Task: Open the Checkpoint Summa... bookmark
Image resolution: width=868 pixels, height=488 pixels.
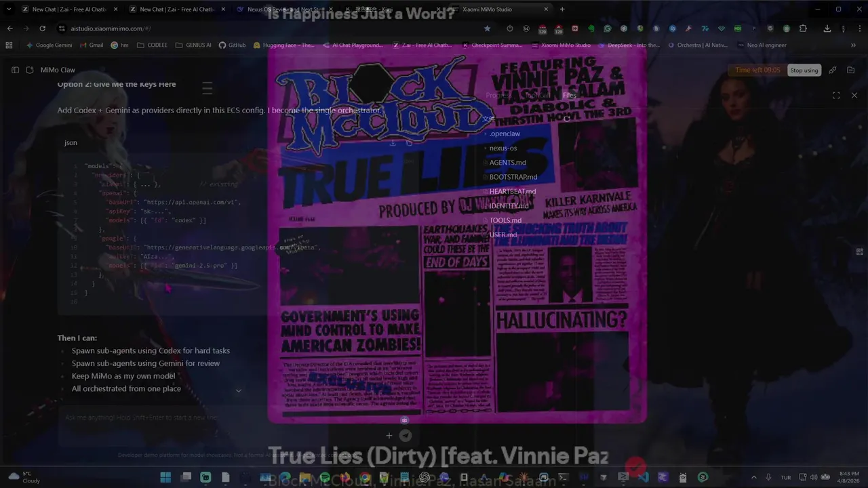Action: (x=492, y=45)
